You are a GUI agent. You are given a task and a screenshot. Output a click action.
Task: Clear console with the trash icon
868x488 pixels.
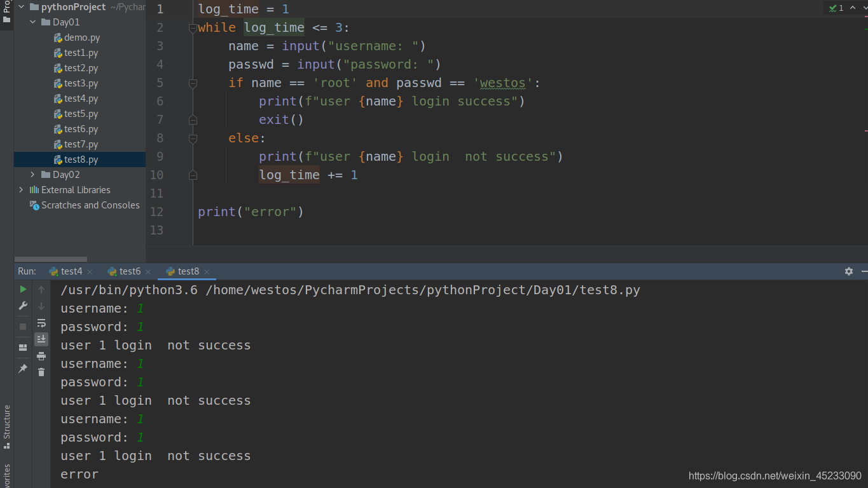pyautogui.click(x=41, y=372)
